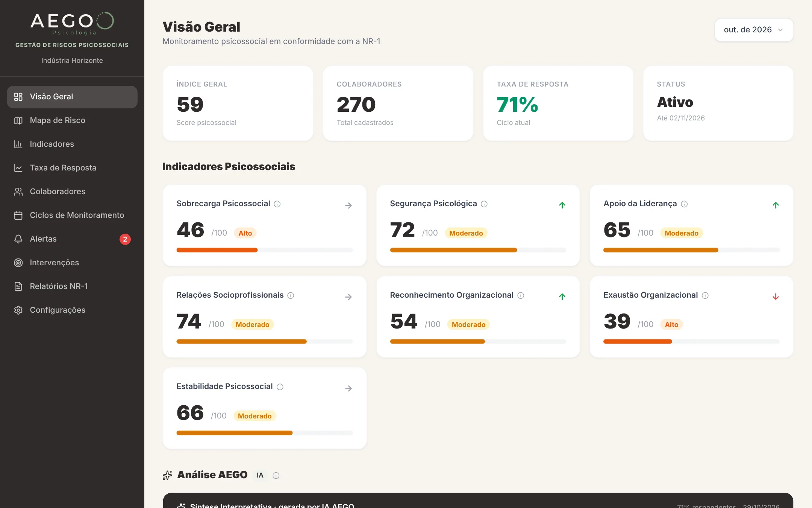Click the red down arrow on Exaustão Organizacional

[776, 297]
